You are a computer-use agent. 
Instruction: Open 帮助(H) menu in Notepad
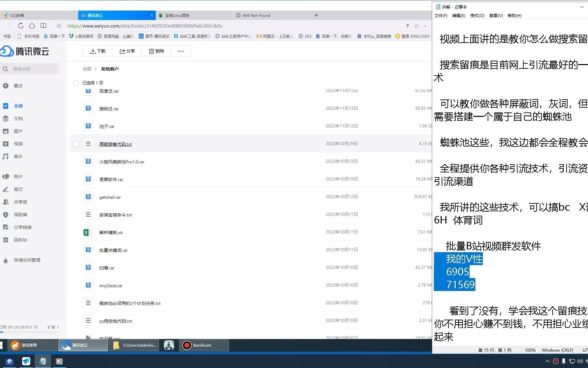pyautogui.click(x=514, y=16)
